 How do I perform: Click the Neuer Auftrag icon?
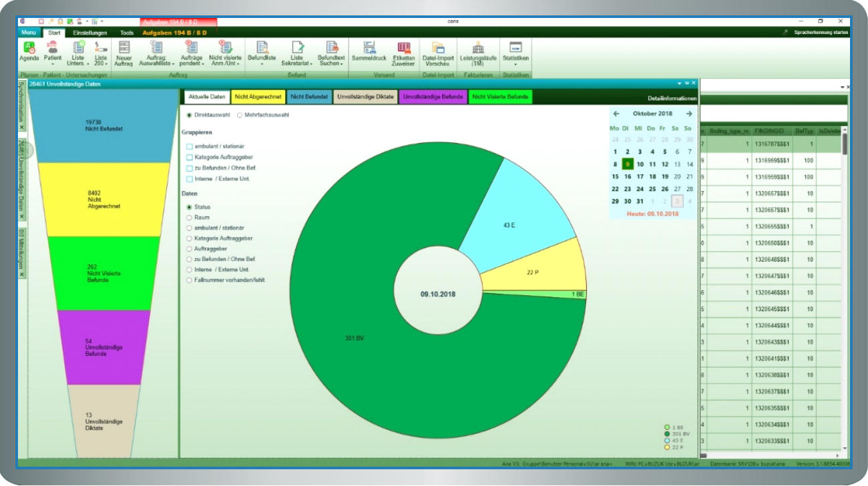click(x=124, y=48)
